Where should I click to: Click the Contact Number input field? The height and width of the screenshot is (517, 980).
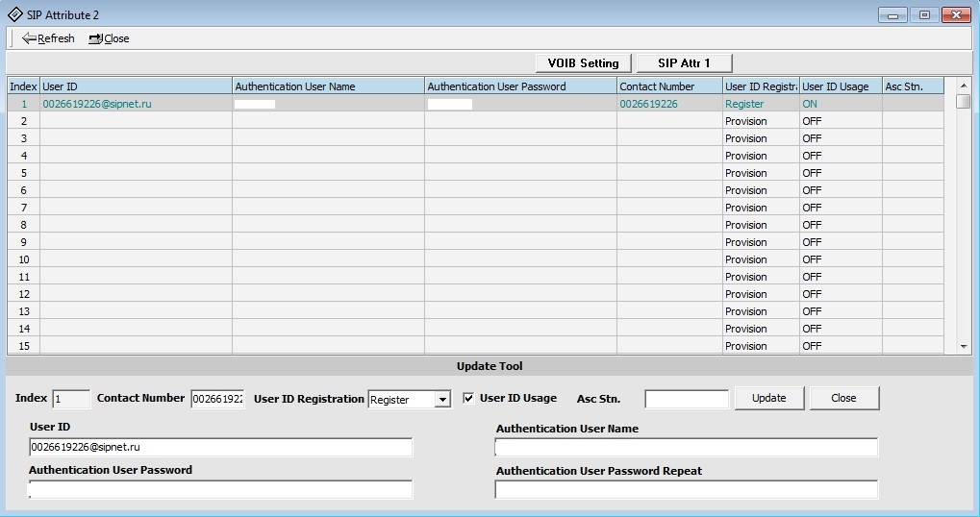(x=217, y=400)
